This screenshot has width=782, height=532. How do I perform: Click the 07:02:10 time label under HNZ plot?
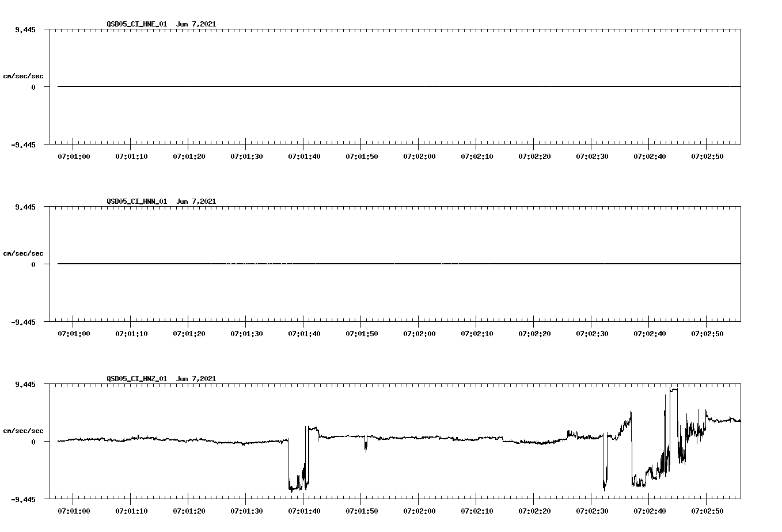(x=477, y=511)
